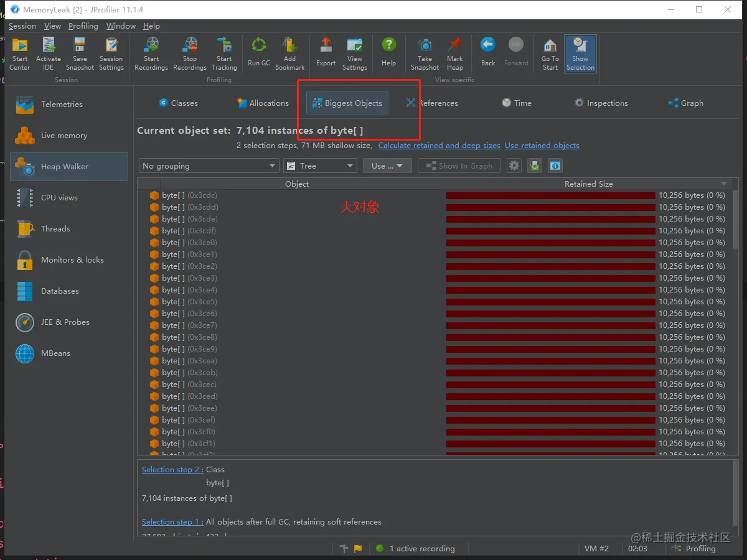Image resolution: width=747 pixels, height=560 pixels.
Task: Click the Add Bookmark icon
Action: pyautogui.click(x=290, y=54)
